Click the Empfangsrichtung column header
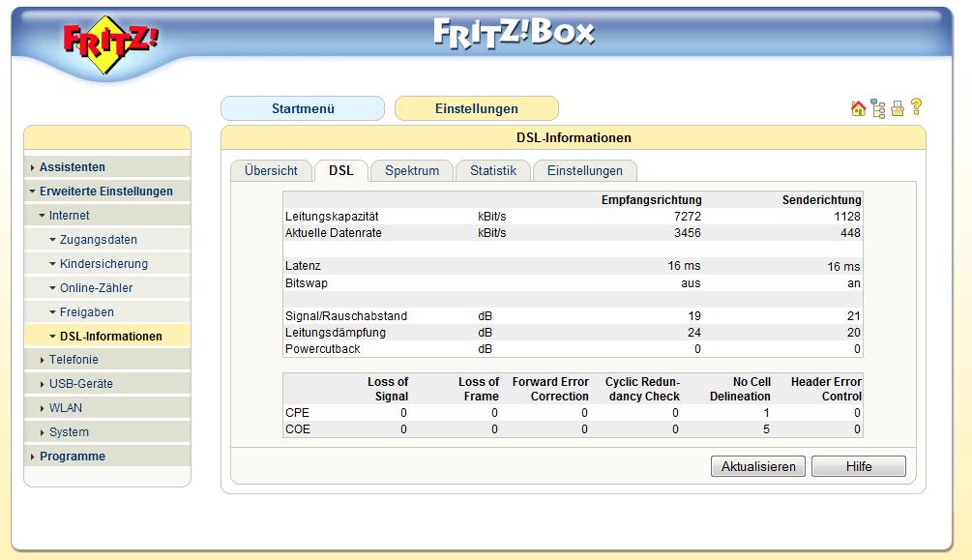 coord(652,199)
